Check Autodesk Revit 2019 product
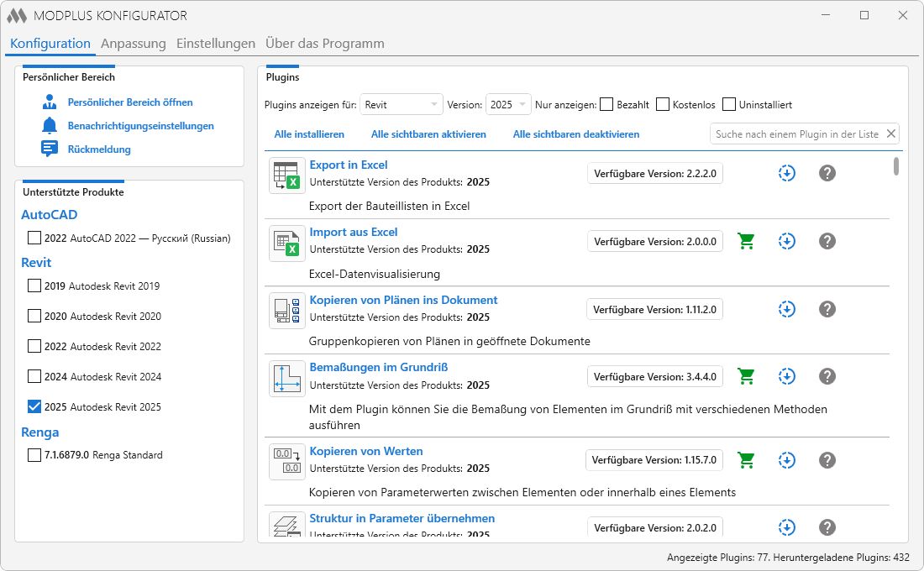Image resolution: width=924 pixels, height=571 pixels. point(34,285)
